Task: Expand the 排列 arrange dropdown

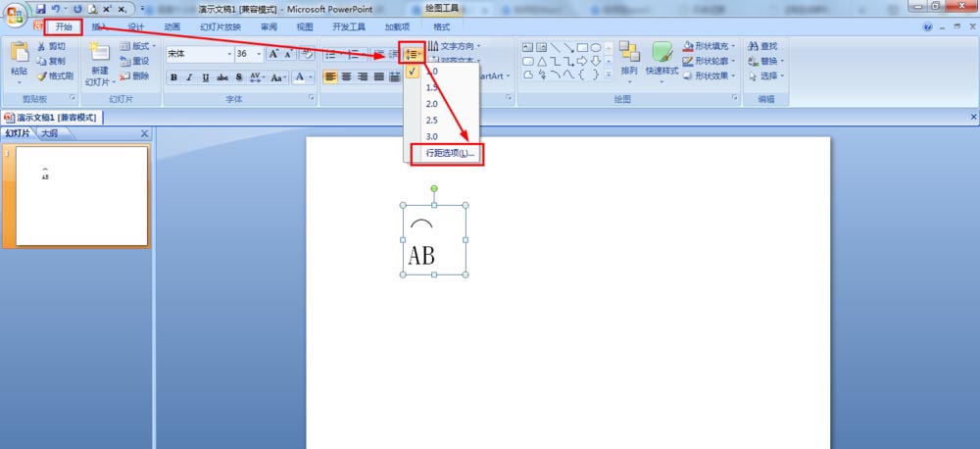Action: point(629,63)
